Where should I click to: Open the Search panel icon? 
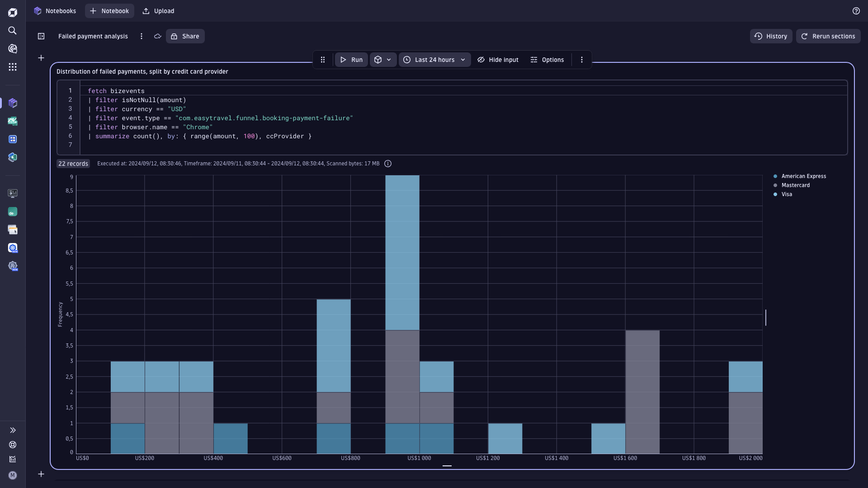coord(13,30)
